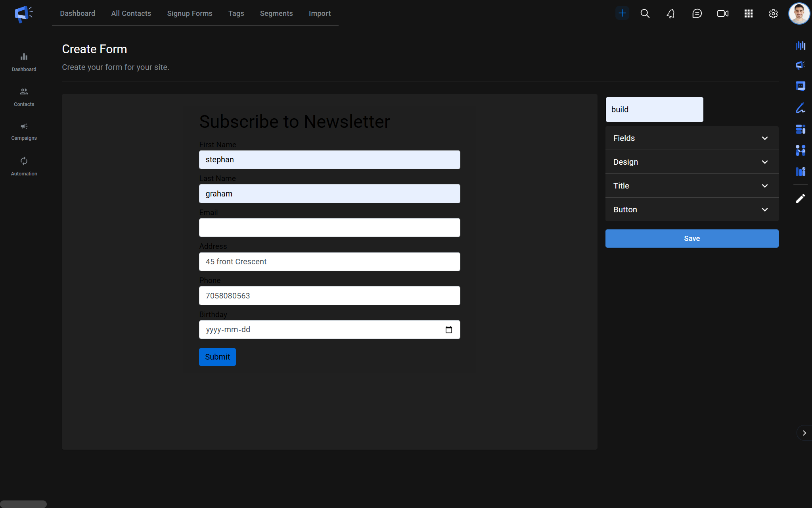
Task: Click the blue Save button
Action: (x=692, y=239)
